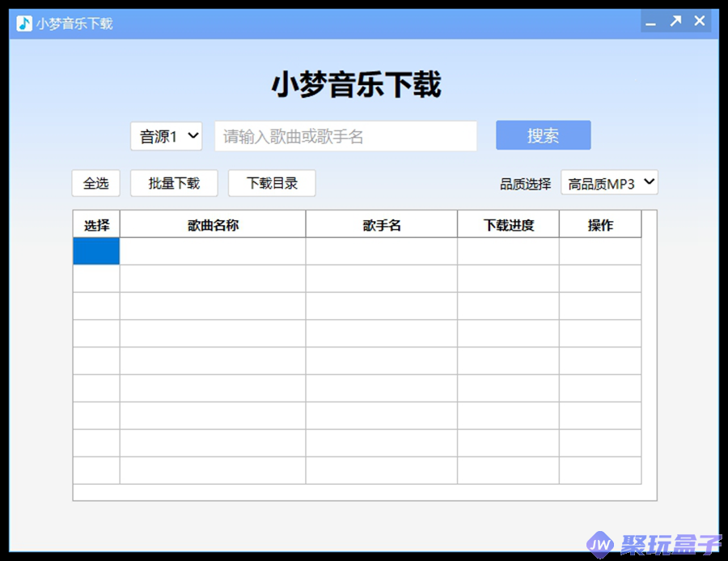The width and height of the screenshot is (728, 561).
Task: Open the 音源1 source dropdown
Action: click(166, 136)
